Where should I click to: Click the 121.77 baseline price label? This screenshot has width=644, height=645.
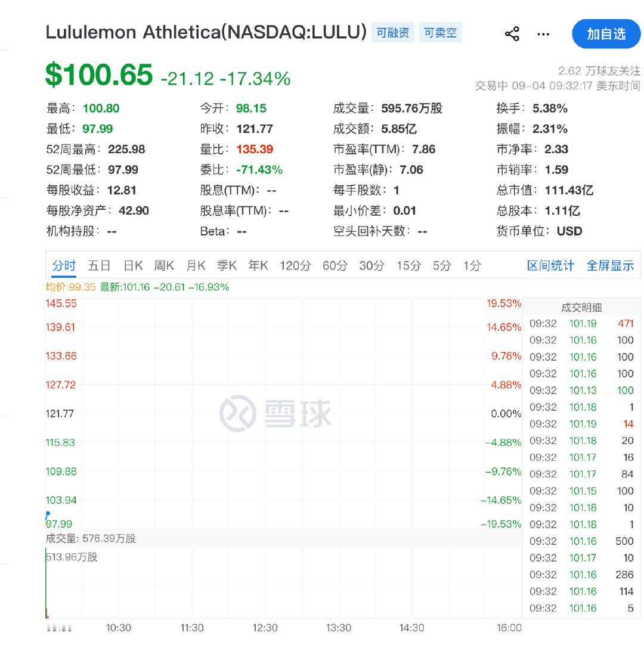60,414
